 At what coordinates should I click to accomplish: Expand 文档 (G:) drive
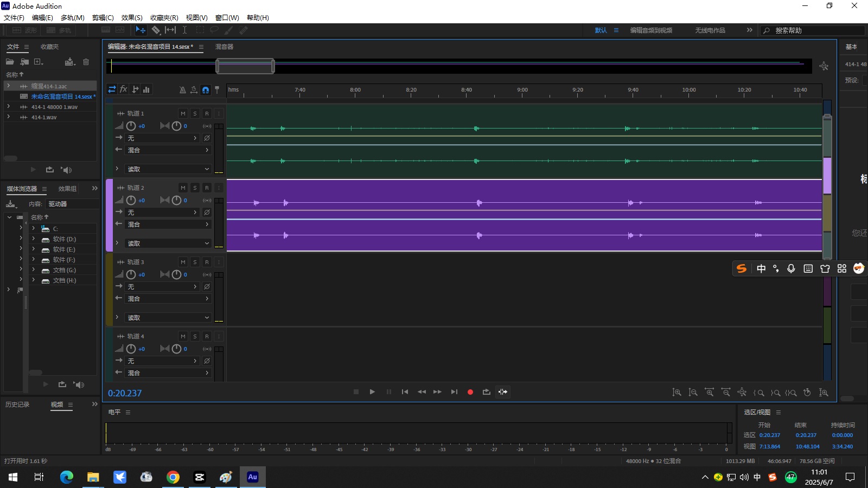pyautogui.click(x=34, y=269)
